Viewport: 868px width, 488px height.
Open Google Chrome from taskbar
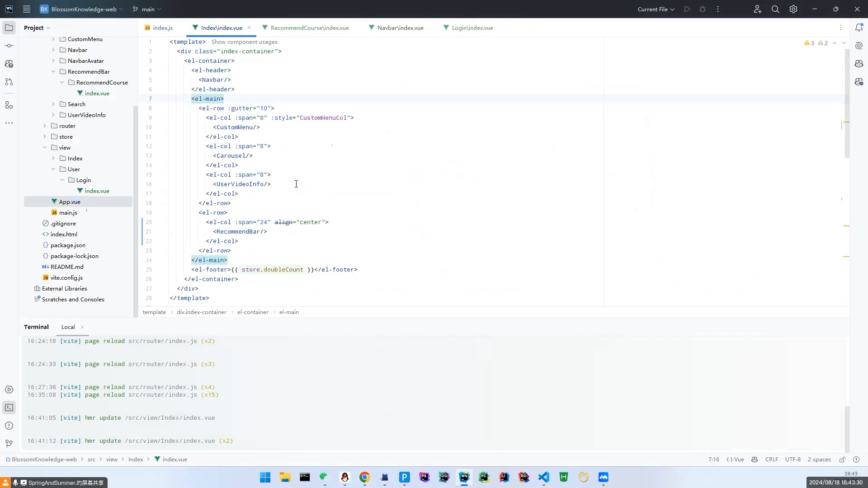point(365,477)
